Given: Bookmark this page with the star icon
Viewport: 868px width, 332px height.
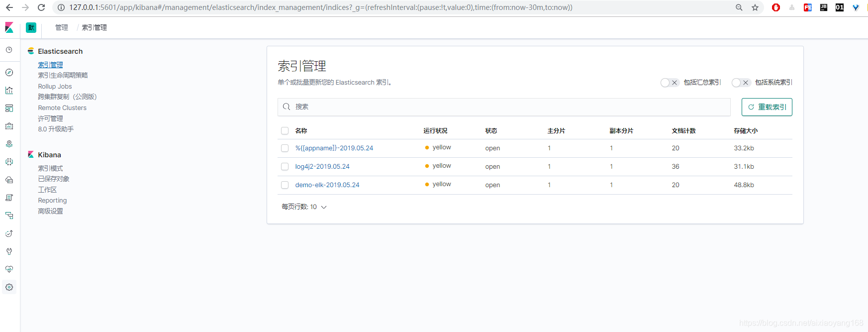Looking at the screenshot, I should 755,7.
